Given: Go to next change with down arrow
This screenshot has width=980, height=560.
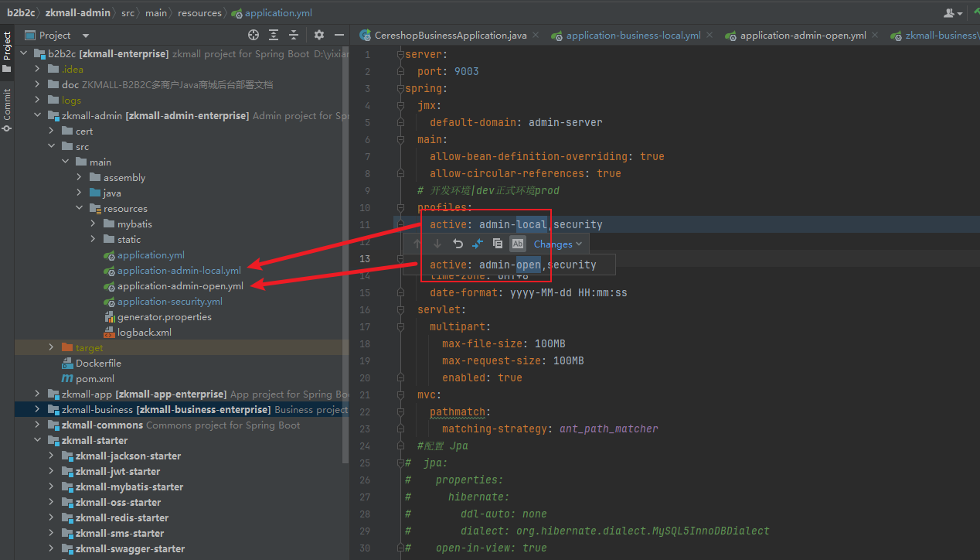Looking at the screenshot, I should pos(437,244).
